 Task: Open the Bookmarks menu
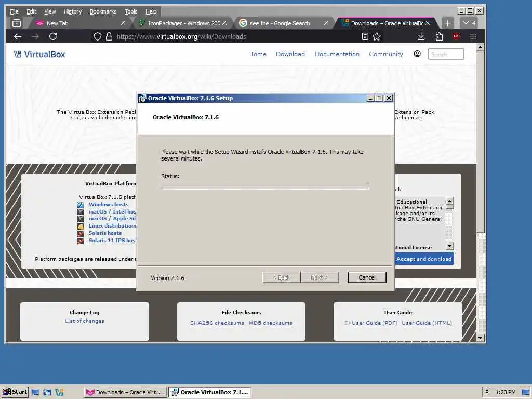point(103,11)
